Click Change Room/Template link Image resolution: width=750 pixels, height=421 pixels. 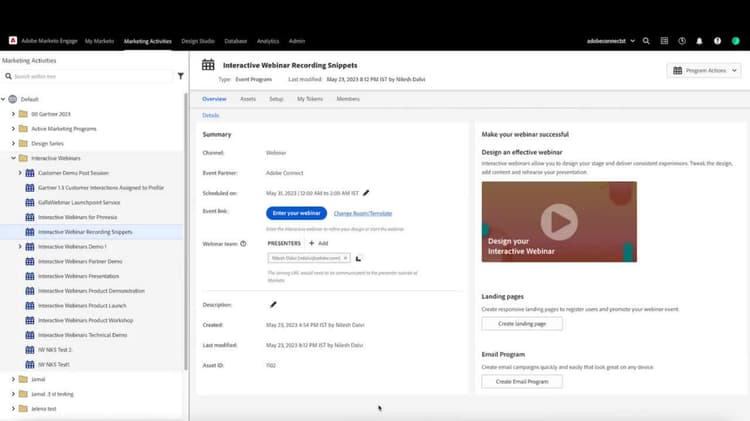click(x=363, y=213)
